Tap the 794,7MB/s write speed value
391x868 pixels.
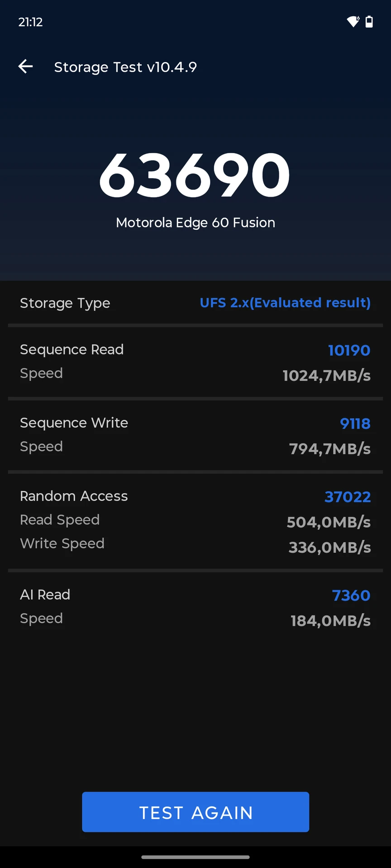(x=330, y=449)
